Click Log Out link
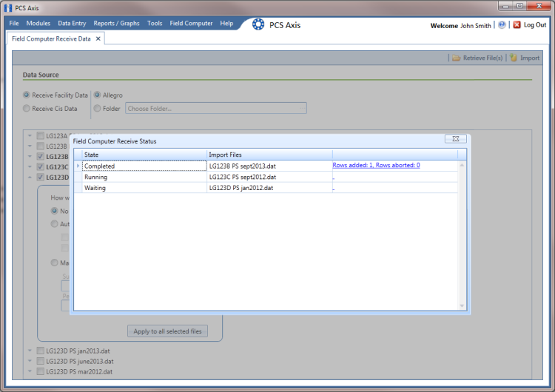555x392 pixels. click(x=535, y=24)
